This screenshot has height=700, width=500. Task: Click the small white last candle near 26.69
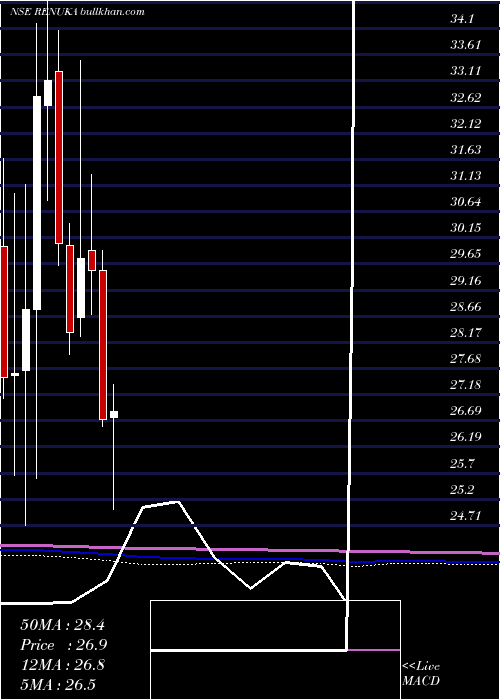(x=114, y=414)
